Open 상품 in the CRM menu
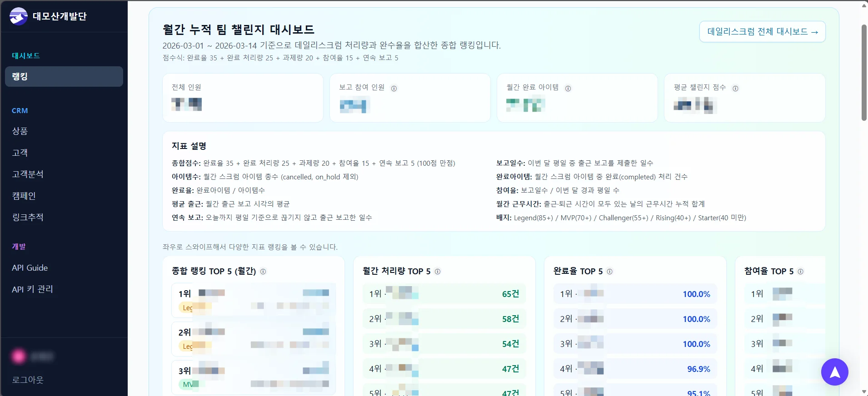The width and height of the screenshot is (868, 396). 20,131
